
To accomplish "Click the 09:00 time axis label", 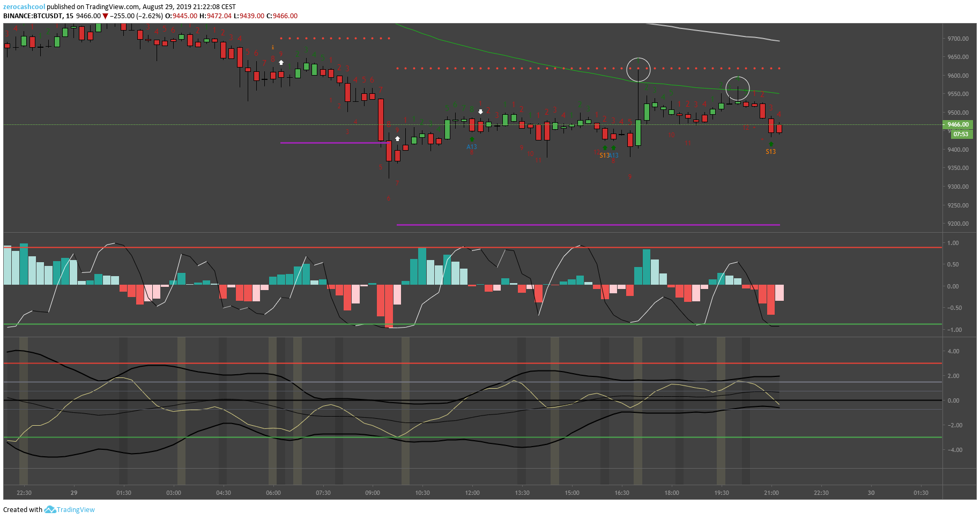I will tap(373, 493).
